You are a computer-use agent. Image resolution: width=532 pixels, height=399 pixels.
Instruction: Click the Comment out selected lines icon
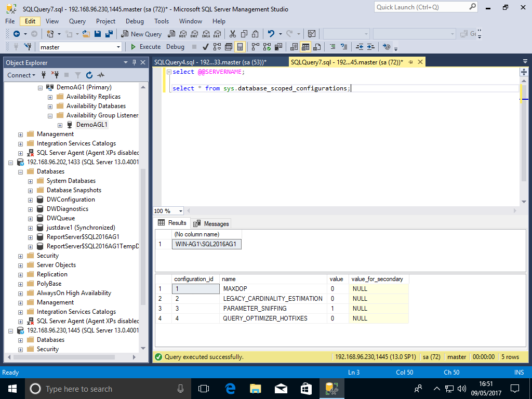(x=331, y=47)
